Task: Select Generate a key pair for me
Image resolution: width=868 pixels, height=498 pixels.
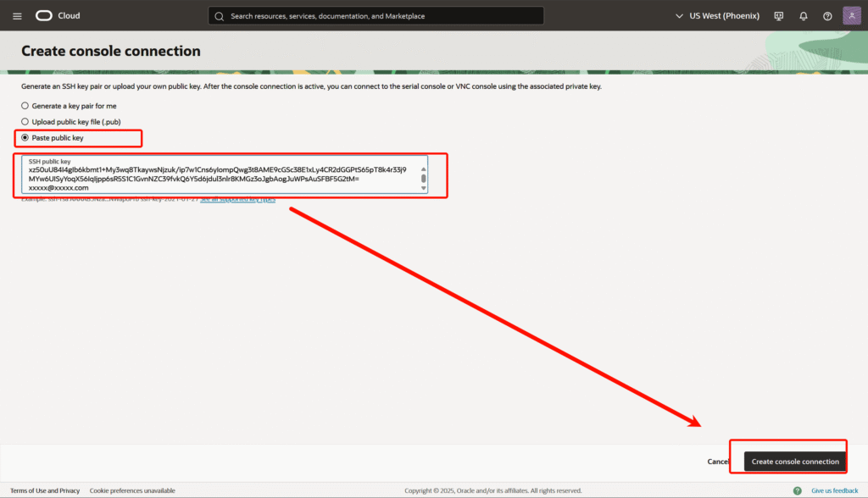Action: point(25,106)
